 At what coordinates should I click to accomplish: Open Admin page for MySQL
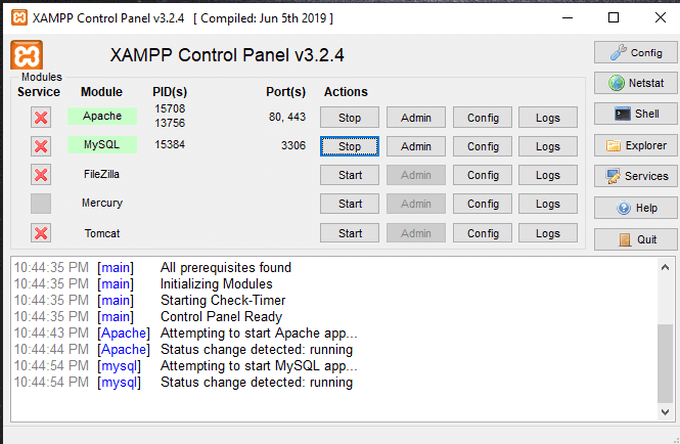tap(416, 147)
